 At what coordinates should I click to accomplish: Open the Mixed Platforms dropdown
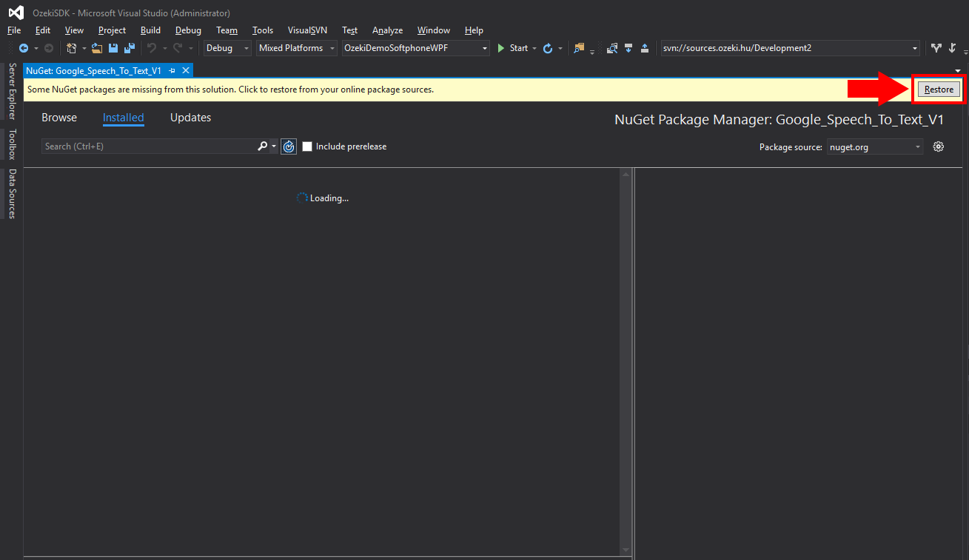pos(297,48)
